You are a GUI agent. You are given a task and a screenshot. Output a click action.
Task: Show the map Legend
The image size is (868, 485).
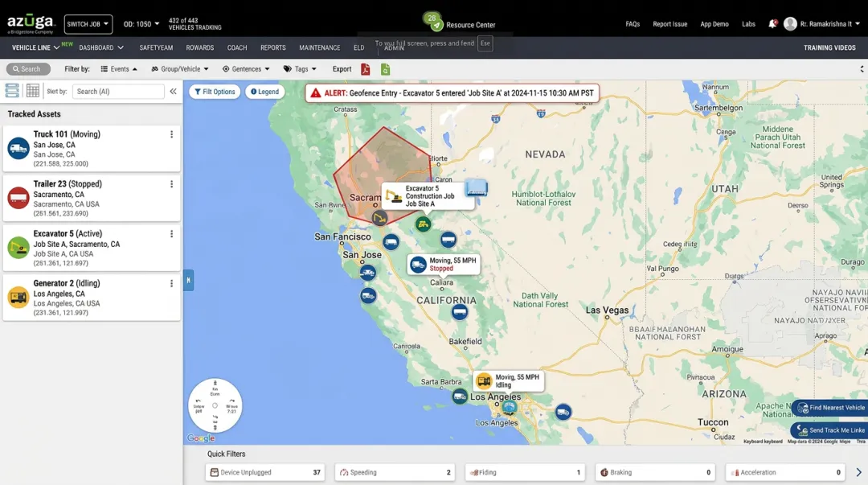(265, 92)
